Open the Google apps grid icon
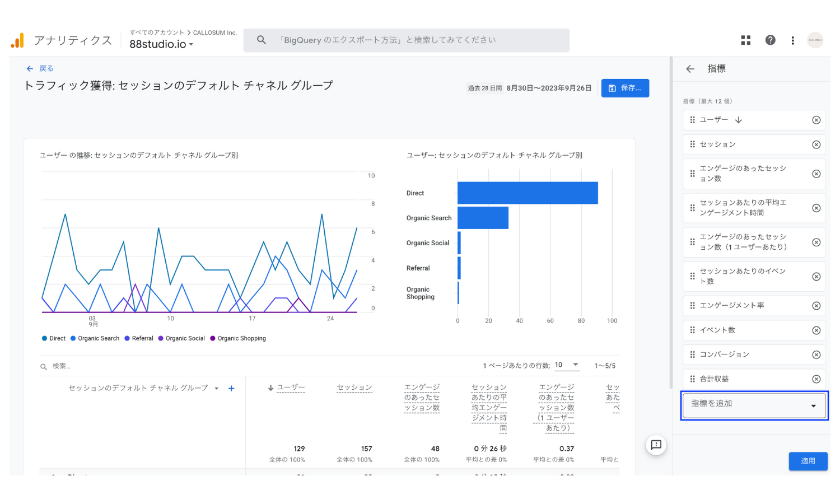 (745, 40)
